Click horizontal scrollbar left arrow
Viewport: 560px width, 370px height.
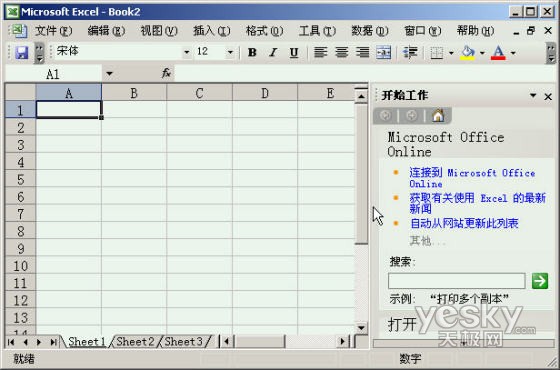226,342
